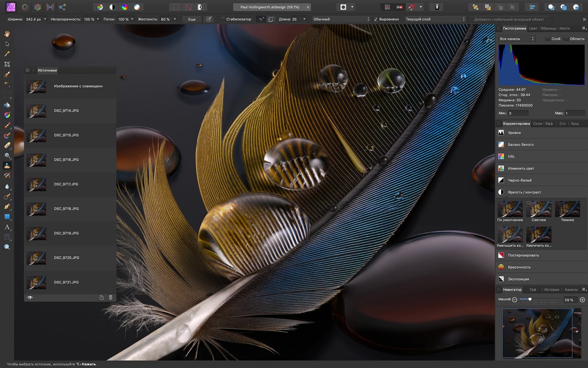Click the Auto White Balance toolbar icon
The width and height of the screenshot is (588, 368).
pyautogui.click(x=137, y=7)
